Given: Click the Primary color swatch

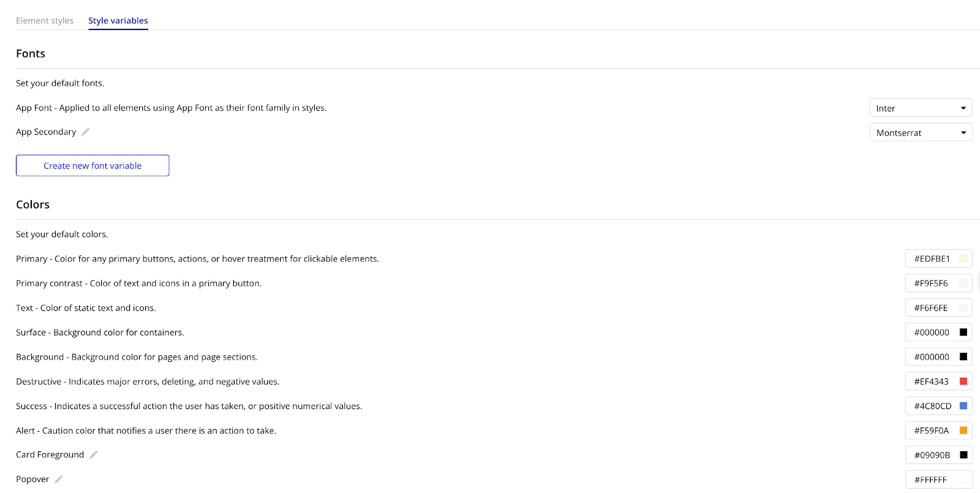Looking at the screenshot, I should click(x=963, y=258).
